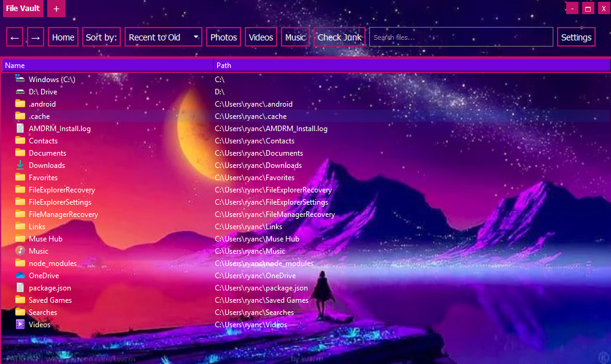611x364 pixels.
Task: Go back with the left arrow button
Action: [15, 37]
